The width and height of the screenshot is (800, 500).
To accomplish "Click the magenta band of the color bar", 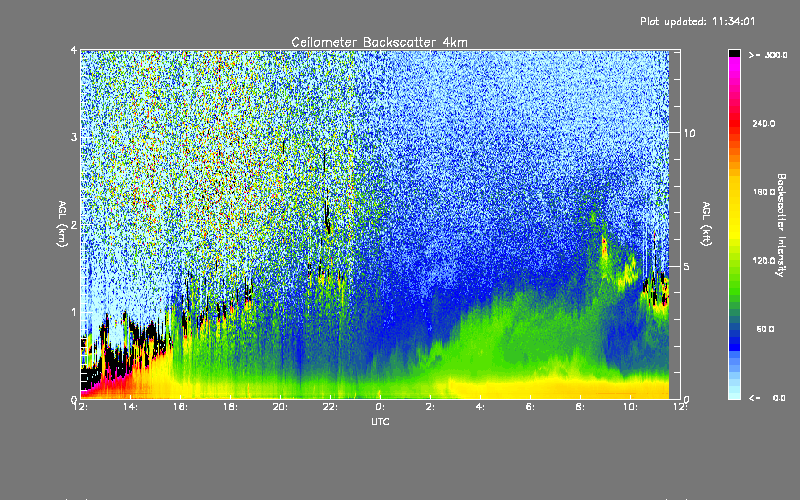I will 734,64.
